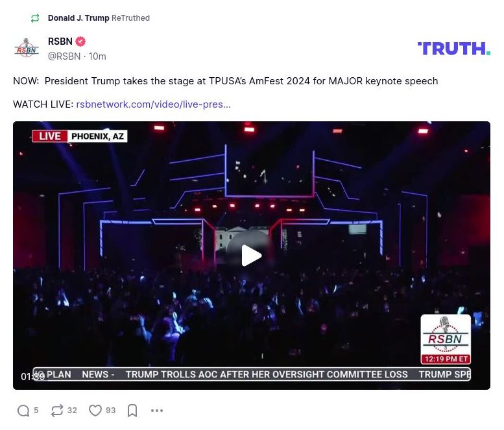Image resolution: width=504 pixels, height=430 pixels.
Task: Click the 93 likes count
Action: (x=110, y=411)
